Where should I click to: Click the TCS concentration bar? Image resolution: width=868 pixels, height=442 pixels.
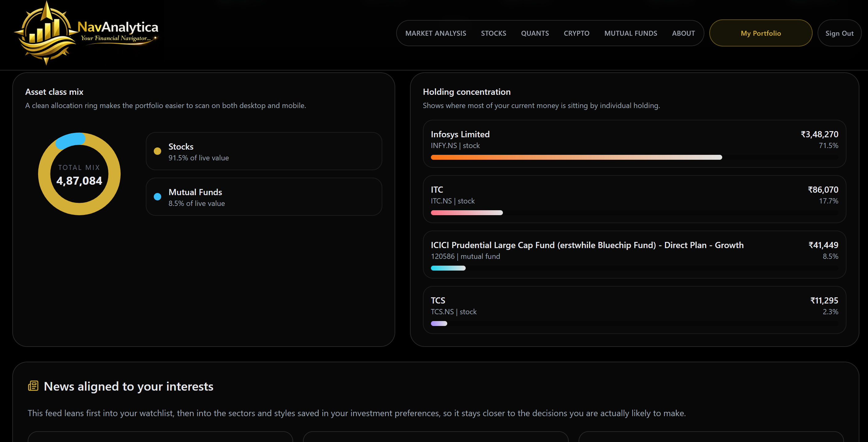coord(439,323)
